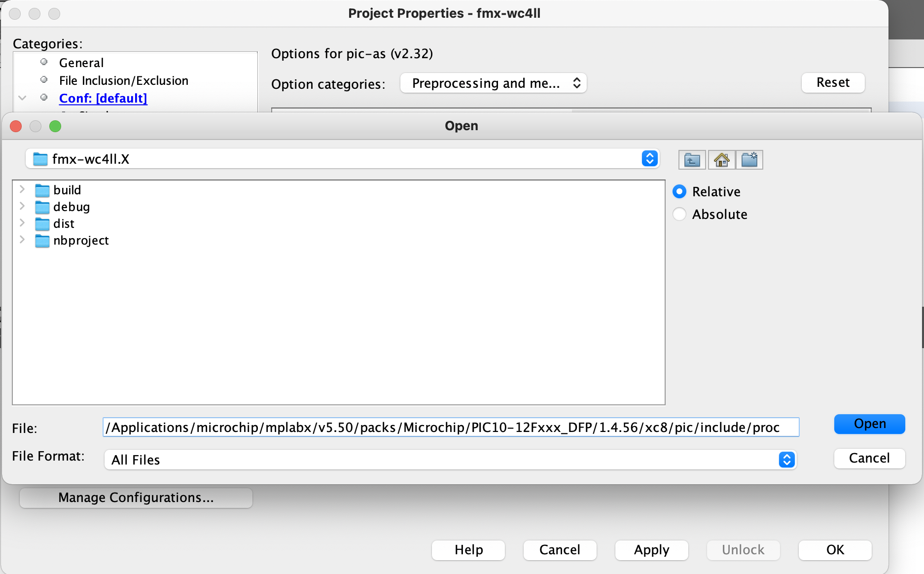The image size is (924, 574).
Task: Select the debug folder icon
Action: coord(42,207)
